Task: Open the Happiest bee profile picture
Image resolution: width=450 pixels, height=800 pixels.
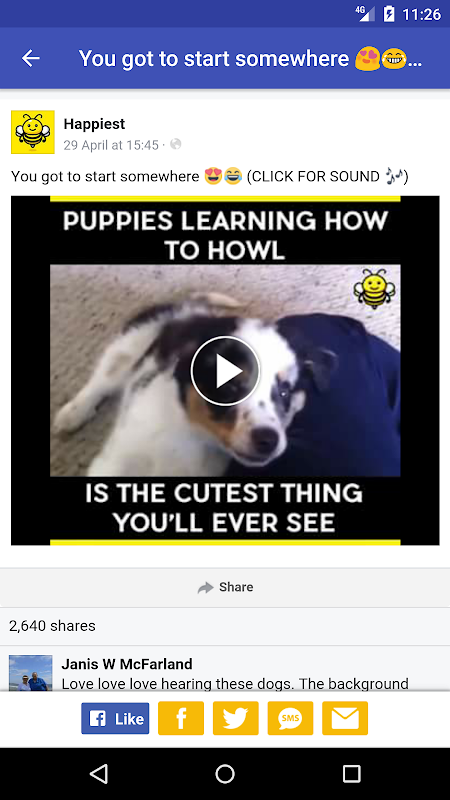Action: tap(33, 132)
